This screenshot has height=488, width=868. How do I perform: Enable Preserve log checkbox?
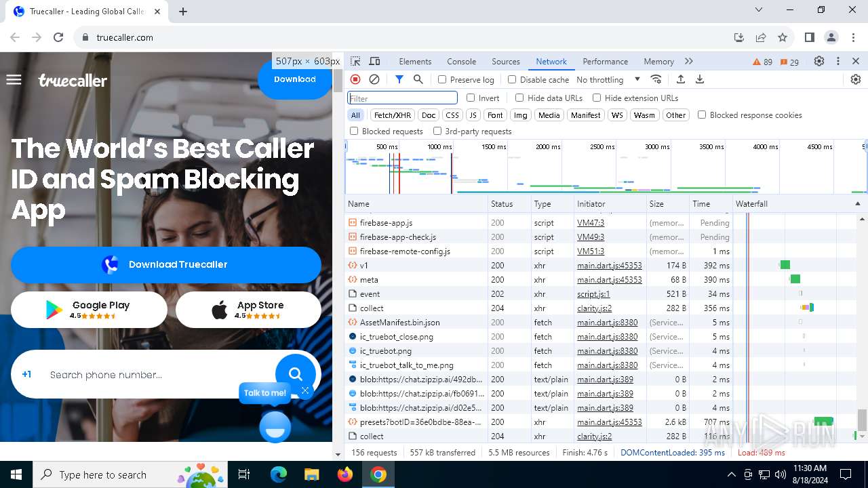[x=442, y=79]
